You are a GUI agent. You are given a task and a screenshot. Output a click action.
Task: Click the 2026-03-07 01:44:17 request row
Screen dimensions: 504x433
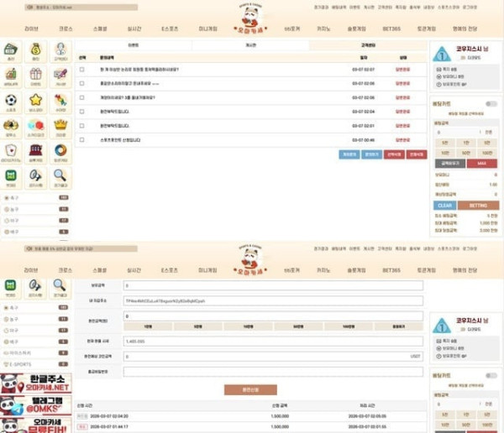250,427
